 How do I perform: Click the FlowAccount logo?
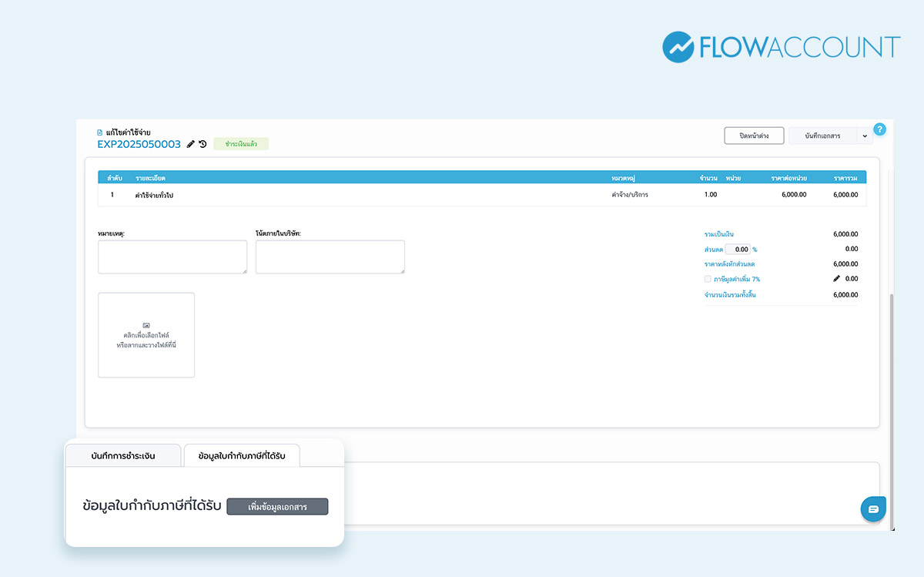[x=781, y=47]
